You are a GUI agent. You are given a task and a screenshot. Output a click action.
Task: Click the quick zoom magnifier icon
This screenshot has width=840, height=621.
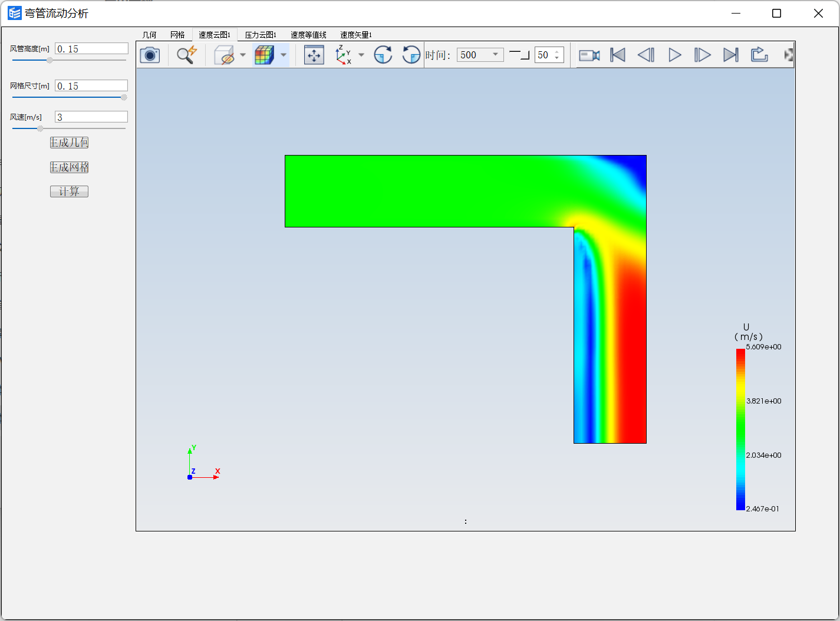point(187,55)
